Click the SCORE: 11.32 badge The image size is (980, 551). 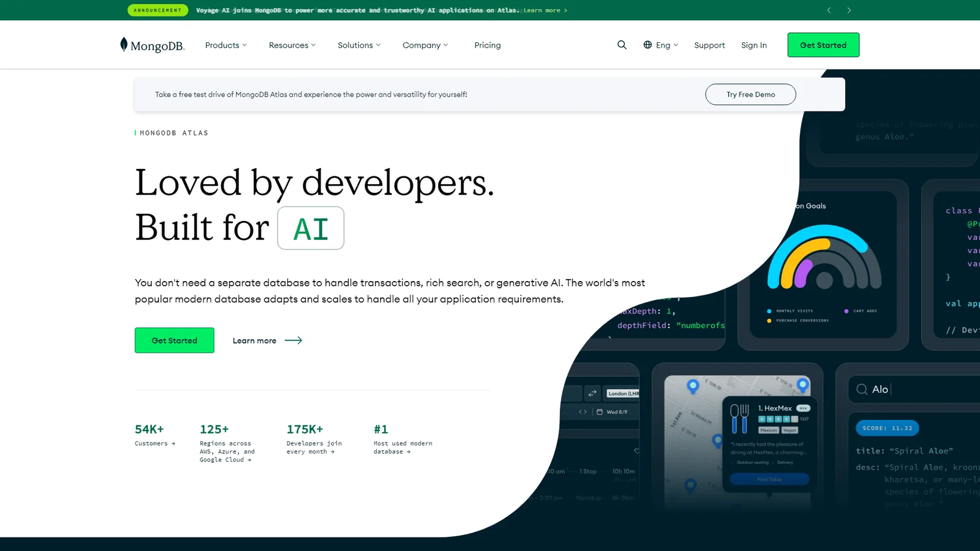888,429
